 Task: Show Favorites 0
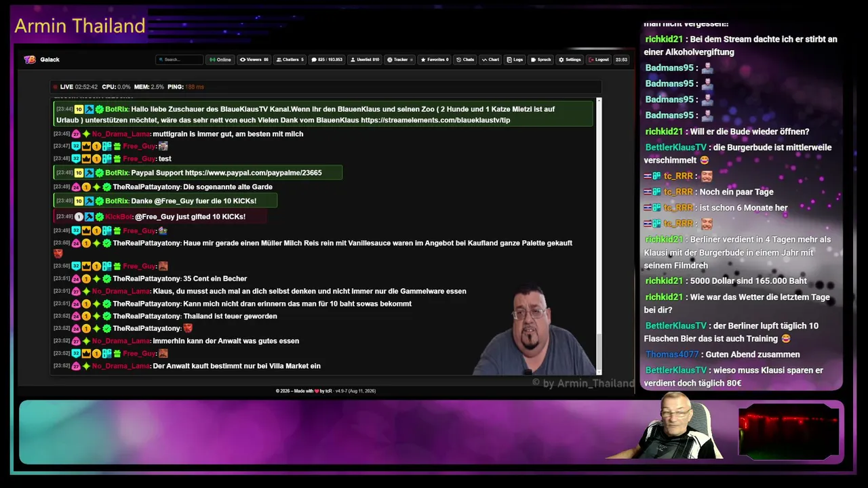pos(435,60)
